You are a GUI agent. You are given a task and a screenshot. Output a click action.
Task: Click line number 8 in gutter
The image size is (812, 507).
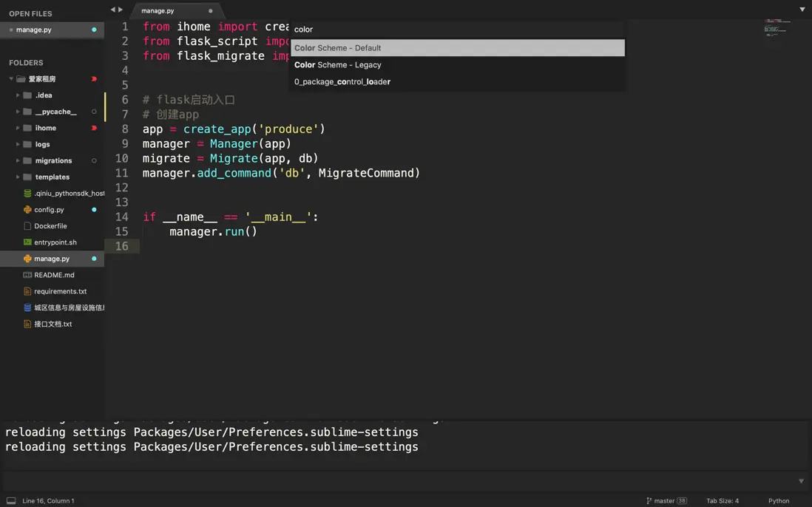point(125,129)
